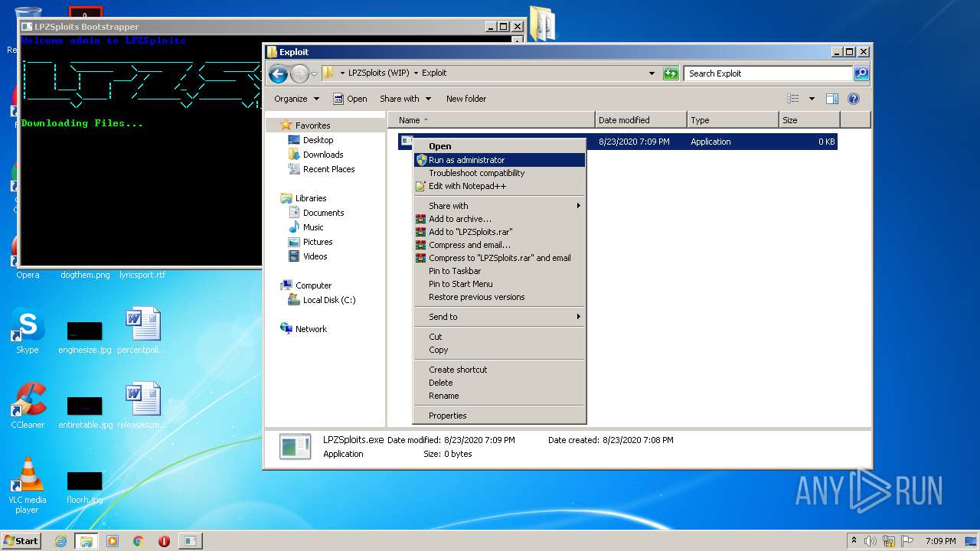Click the Forward navigation arrow in Explorer

point(299,73)
